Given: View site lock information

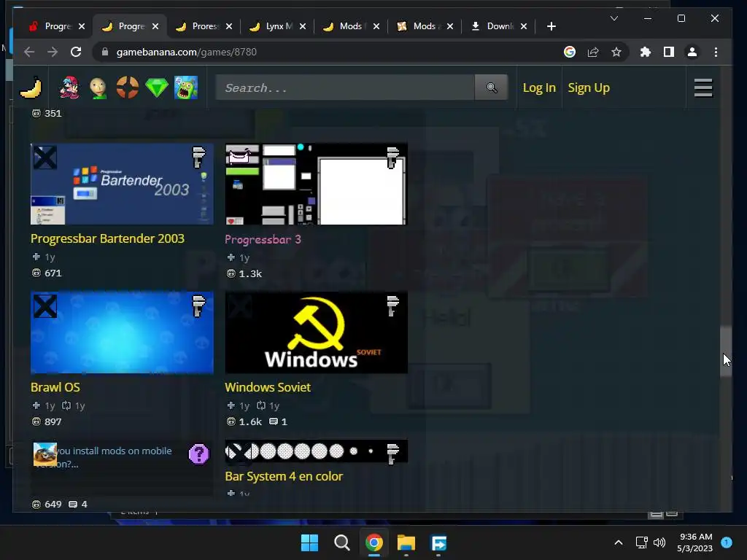Looking at the screenshot, I should [105, 52].
